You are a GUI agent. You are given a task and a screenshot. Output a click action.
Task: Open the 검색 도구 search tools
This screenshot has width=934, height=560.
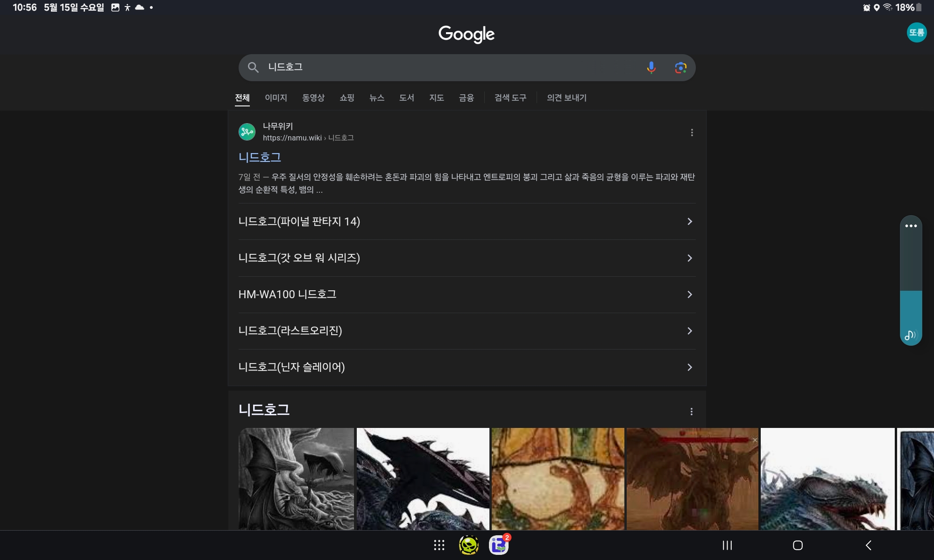click(510, 98)
